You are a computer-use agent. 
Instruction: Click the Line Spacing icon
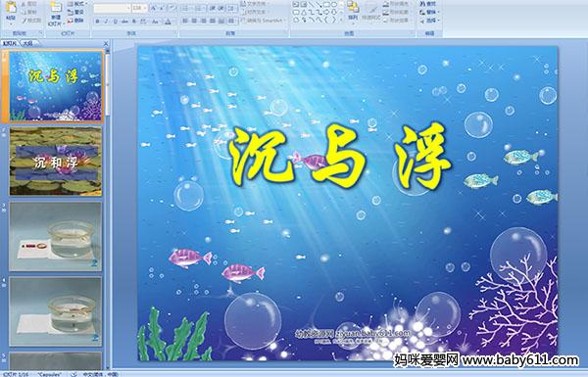pos(232,8)
